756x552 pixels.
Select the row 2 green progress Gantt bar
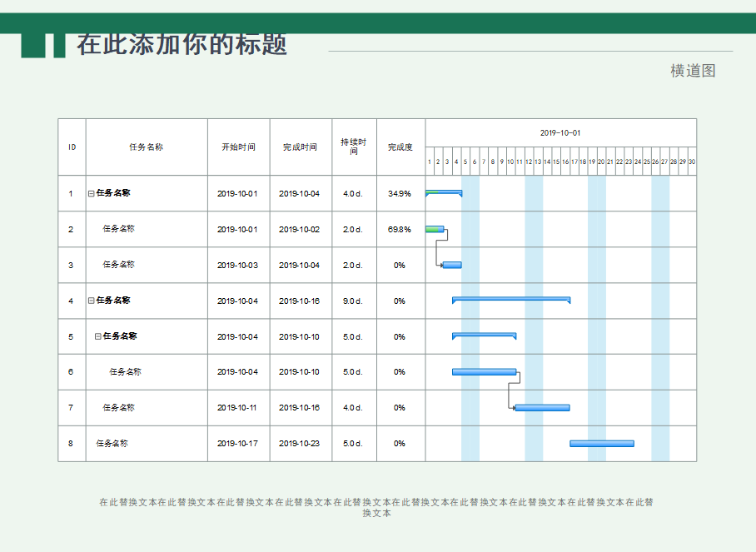click(x=434, y=229)
